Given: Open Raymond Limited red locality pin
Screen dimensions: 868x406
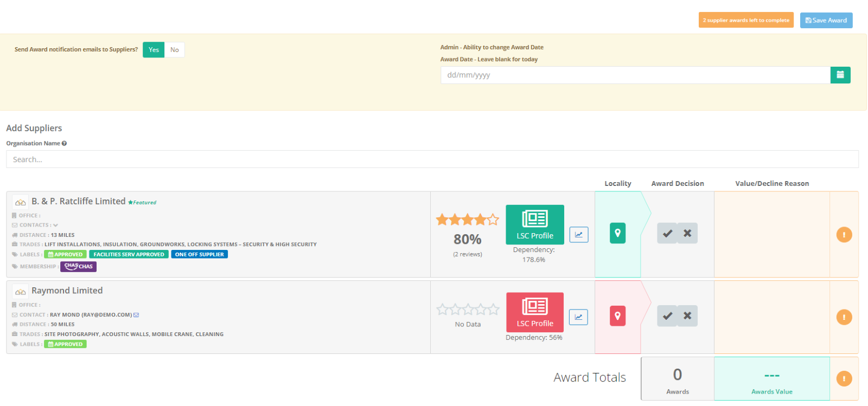Looking at the screenshot, I should [617, 316].
